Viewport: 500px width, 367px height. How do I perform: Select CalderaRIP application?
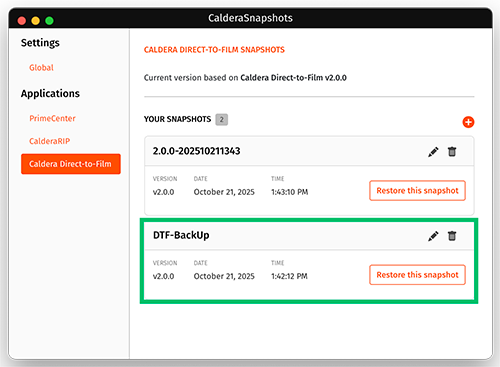(50, 141)
